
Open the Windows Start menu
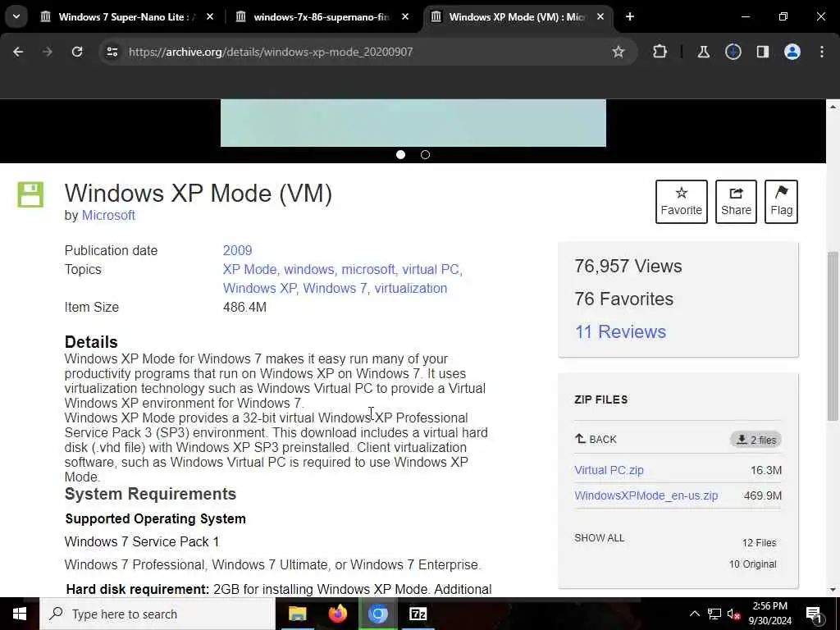pos(20,614)
